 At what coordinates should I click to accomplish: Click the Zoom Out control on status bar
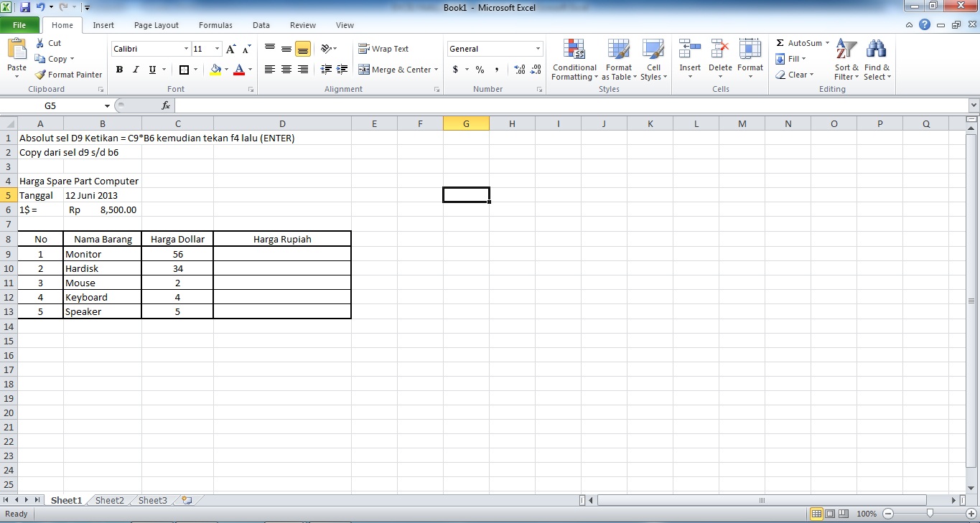coord(887,514)
